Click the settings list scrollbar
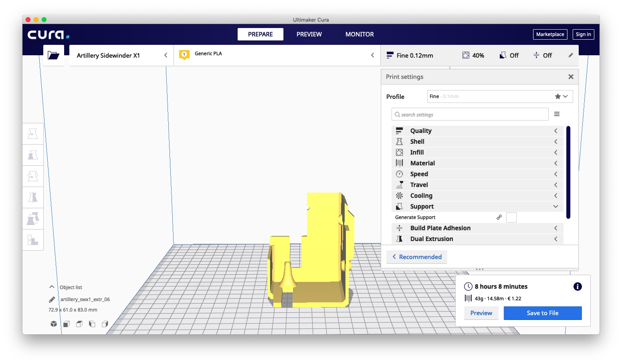The height and width of the screenshot is (364, 622). click(568, 172)
